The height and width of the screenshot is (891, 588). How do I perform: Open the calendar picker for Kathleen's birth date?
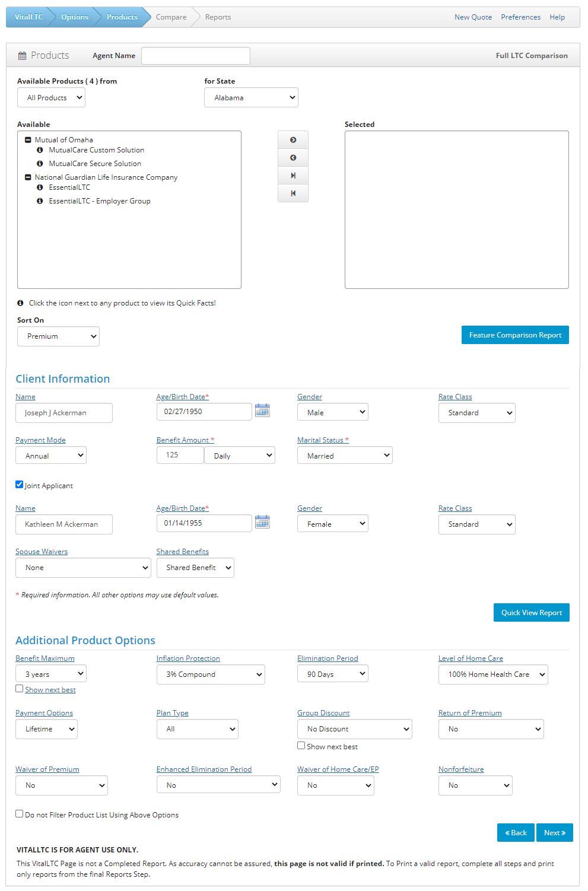[x=262, y=522]
